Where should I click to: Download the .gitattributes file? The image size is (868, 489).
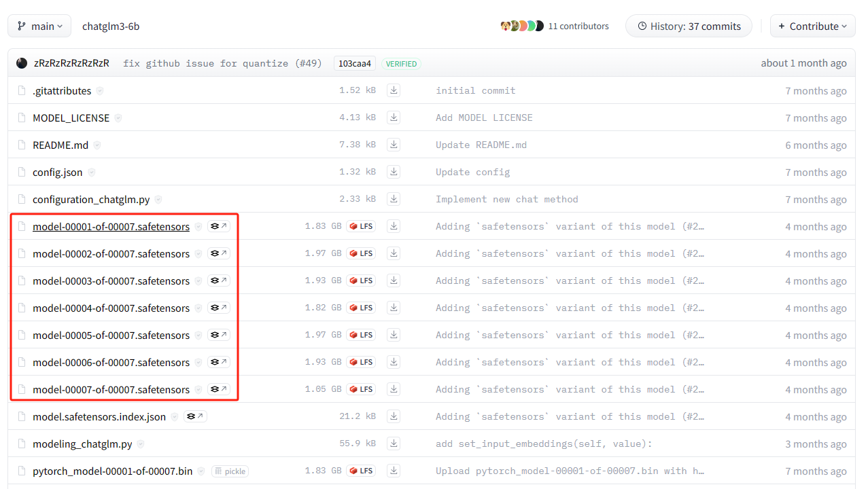[x=394, y=90]
